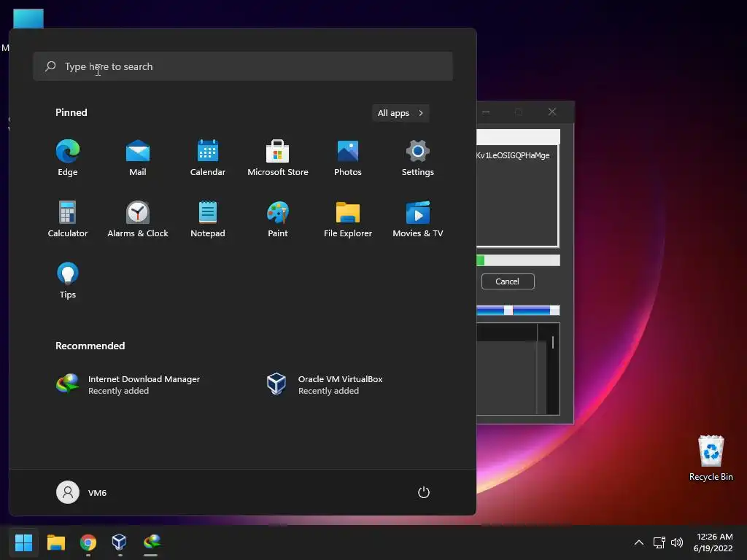This screenshot has height=560, width=747.
Task: Launch the Paint app
Action: [278, 219]
